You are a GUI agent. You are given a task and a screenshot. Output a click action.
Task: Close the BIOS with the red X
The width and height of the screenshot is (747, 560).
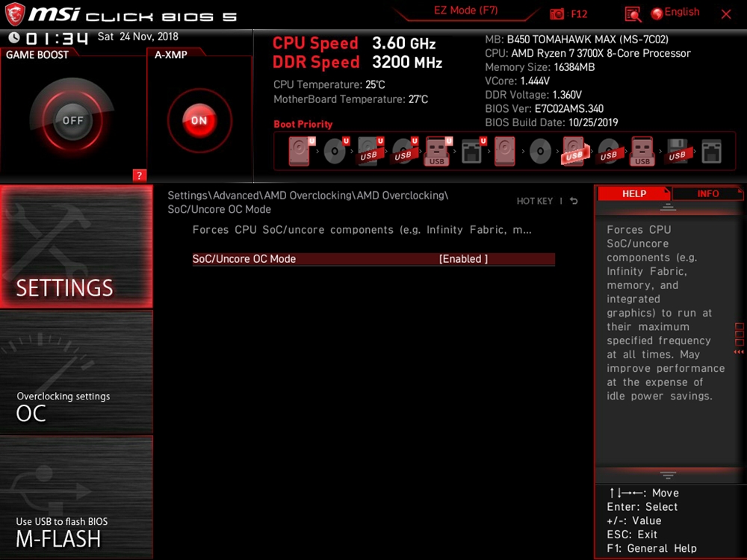(726, 14)
